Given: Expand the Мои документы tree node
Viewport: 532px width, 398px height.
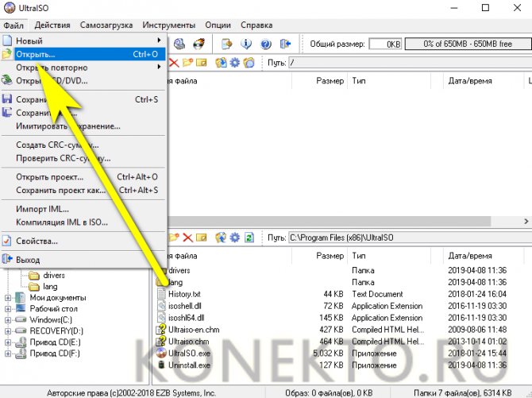Looking at the screenshot, I should click(x=7, y=298).
